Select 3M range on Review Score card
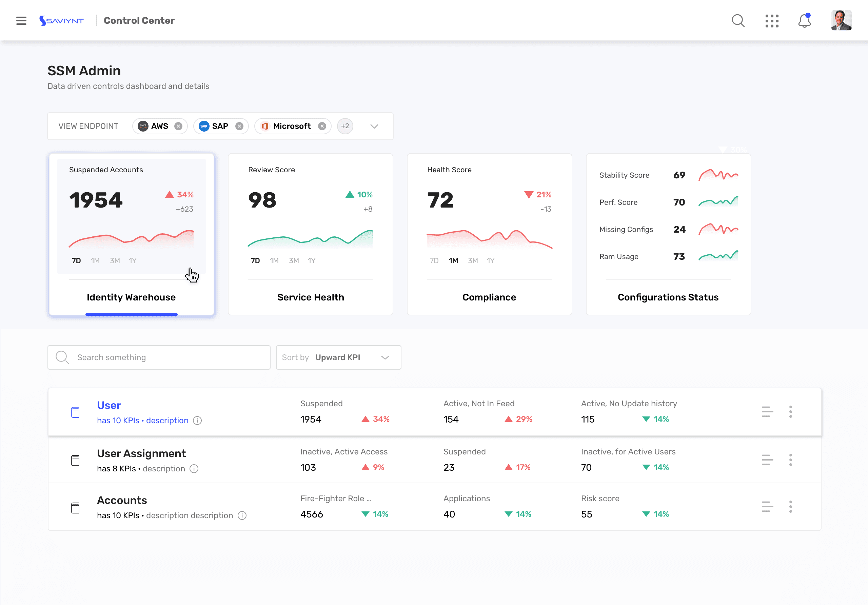868x605 pixels. point(294,260)
